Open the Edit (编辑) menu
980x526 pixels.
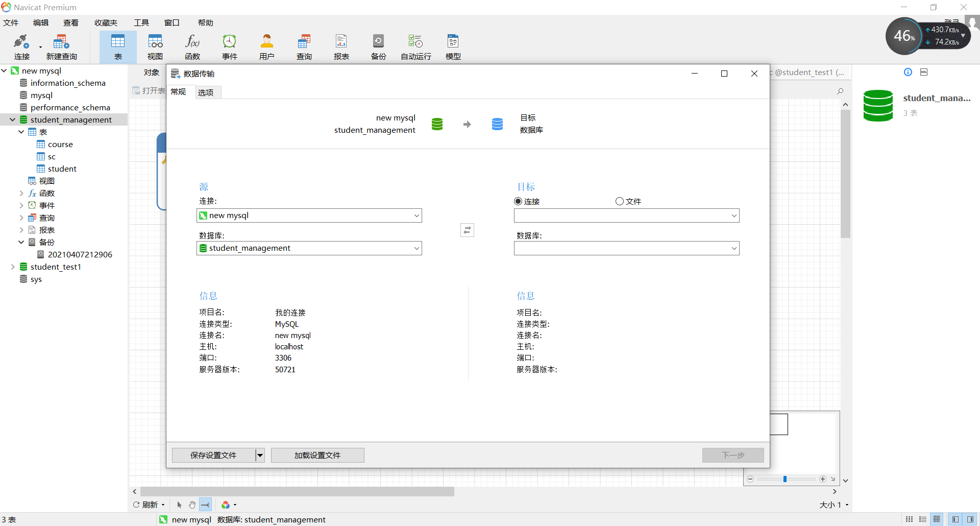click(x=41, y=22)
